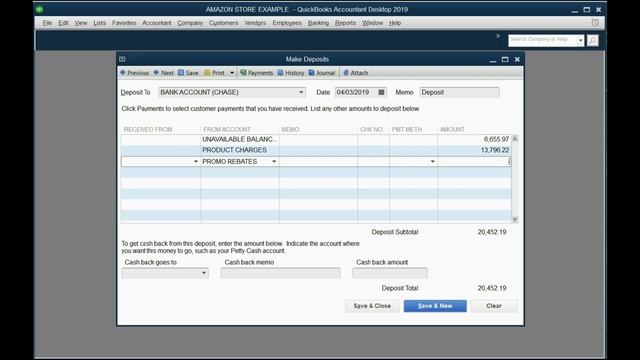Click the search magnifier icon
This screenshot has width=640, height=360.
(593, 40)
